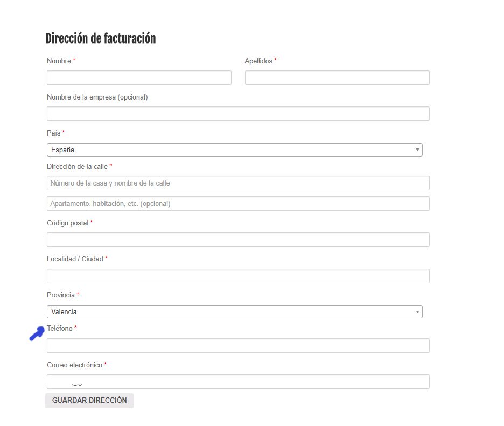Click the Provincia dropdown arrow
Viewport: 504px width, 426px height.
click(417, 312)
